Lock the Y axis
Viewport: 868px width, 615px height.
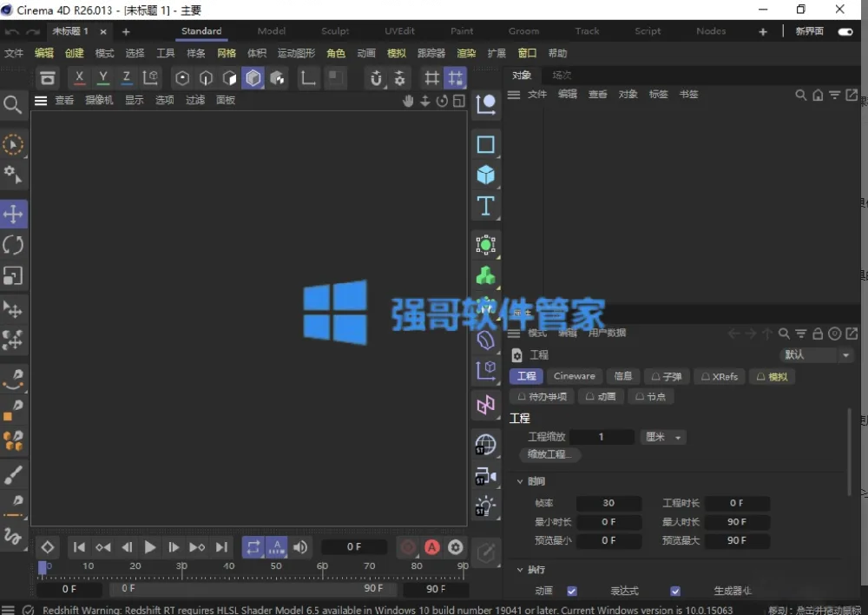coord(103,78)
